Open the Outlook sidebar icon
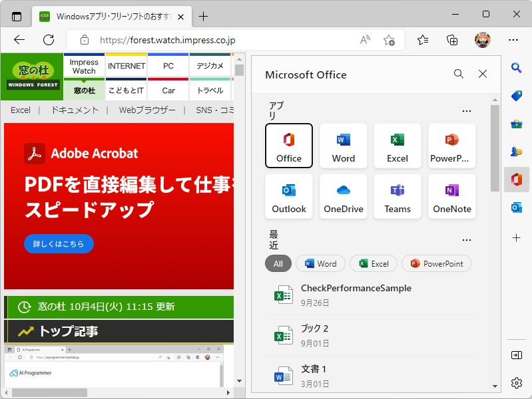This screenshot has height=399, width=532. 517,207
